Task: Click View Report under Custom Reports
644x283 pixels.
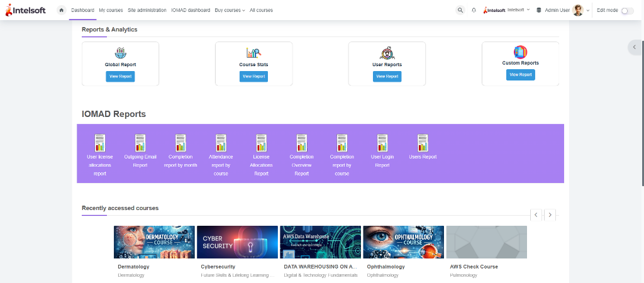Action: click(520, 75)
